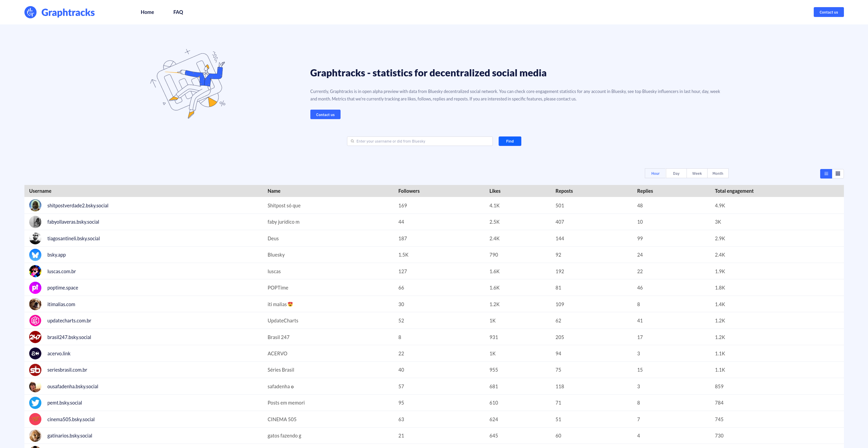Open the Home menu item
The image size is (868, 448).
click(x=147, y=12)
